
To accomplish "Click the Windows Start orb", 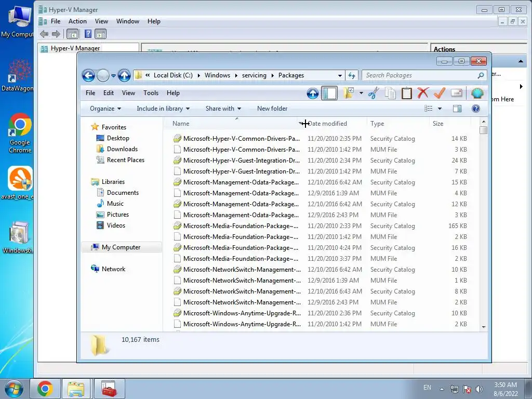I will click(14, 389).
